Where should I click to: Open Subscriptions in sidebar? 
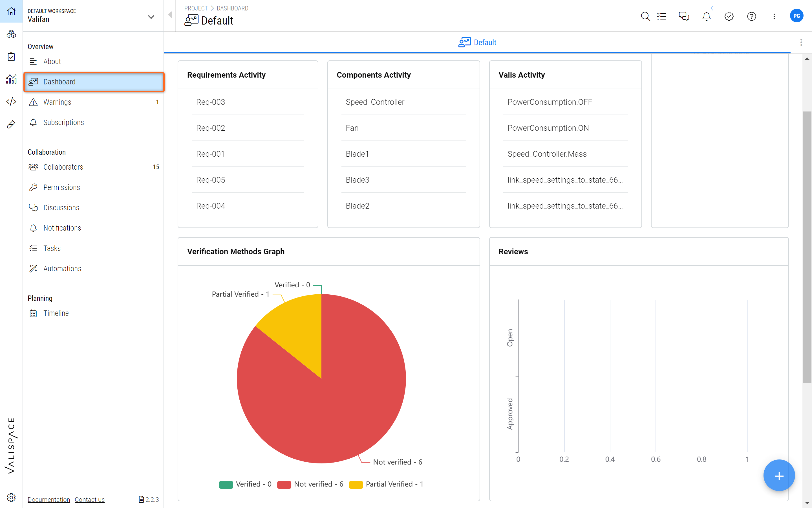click(x=94, y=122)
